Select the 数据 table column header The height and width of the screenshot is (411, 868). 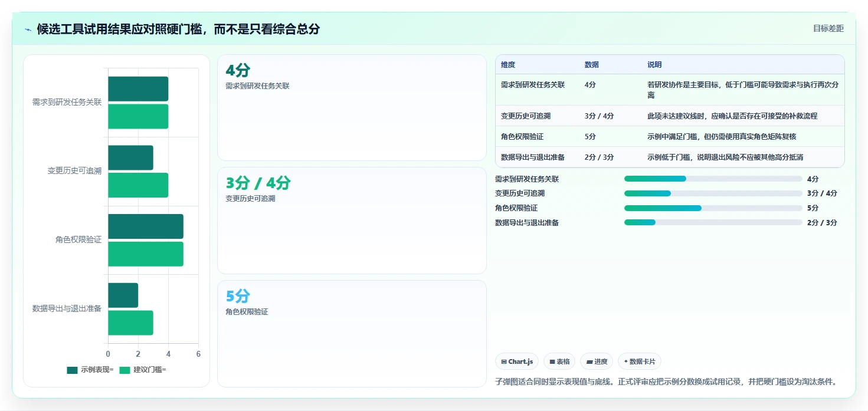pyautogui.click(x=592, y=65)
